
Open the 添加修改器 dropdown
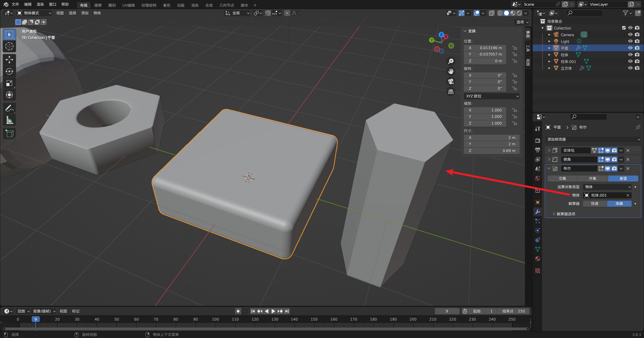[593, 139]
